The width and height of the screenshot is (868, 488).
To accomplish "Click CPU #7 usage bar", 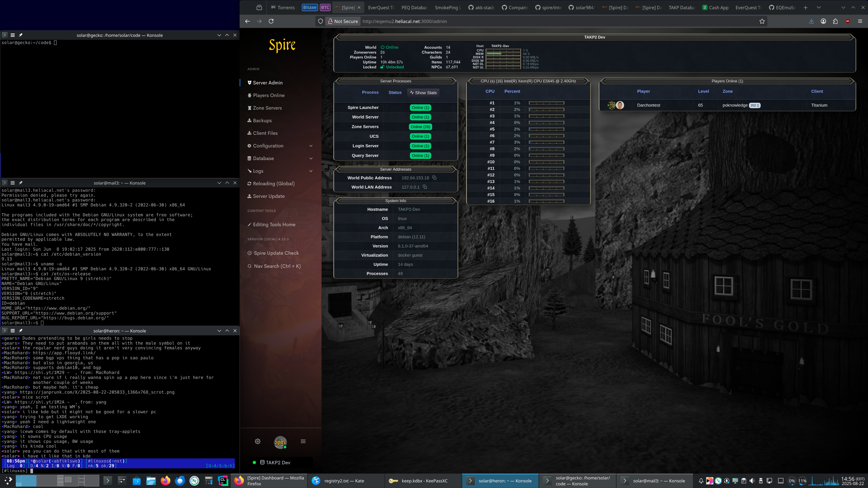I will point(546,142).
